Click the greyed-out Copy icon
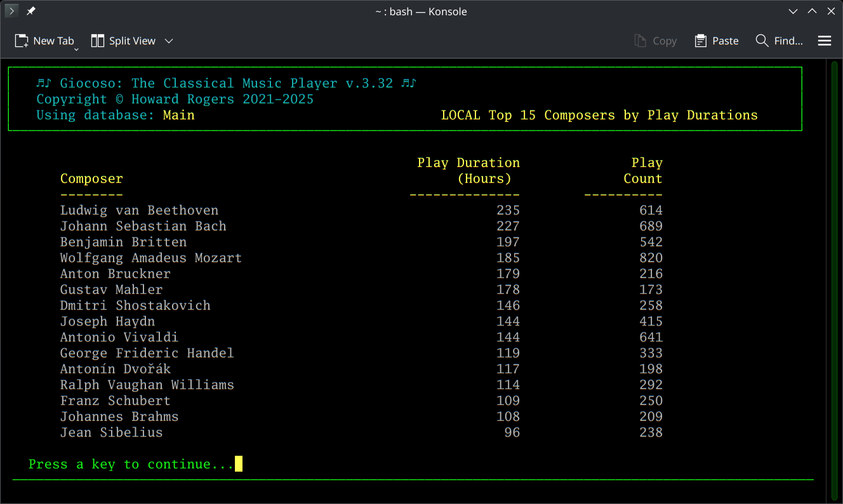Viewport: 843px width, 504px height. point(640,41)
